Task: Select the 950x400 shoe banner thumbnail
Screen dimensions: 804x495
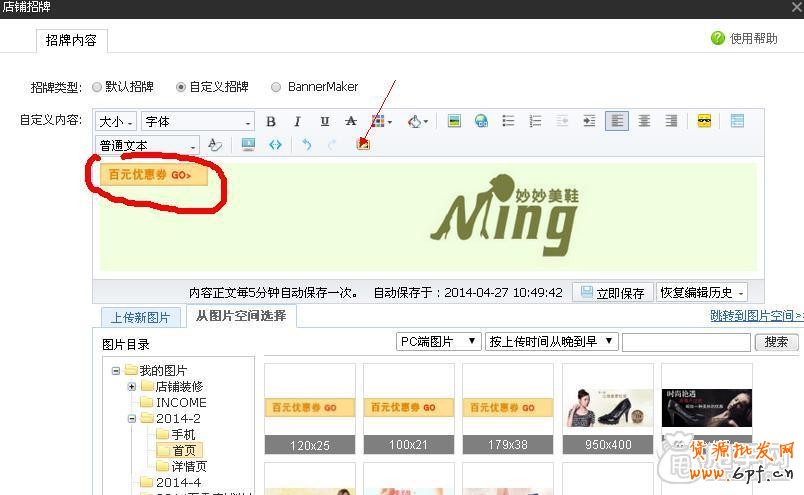Action: point(608,409)
